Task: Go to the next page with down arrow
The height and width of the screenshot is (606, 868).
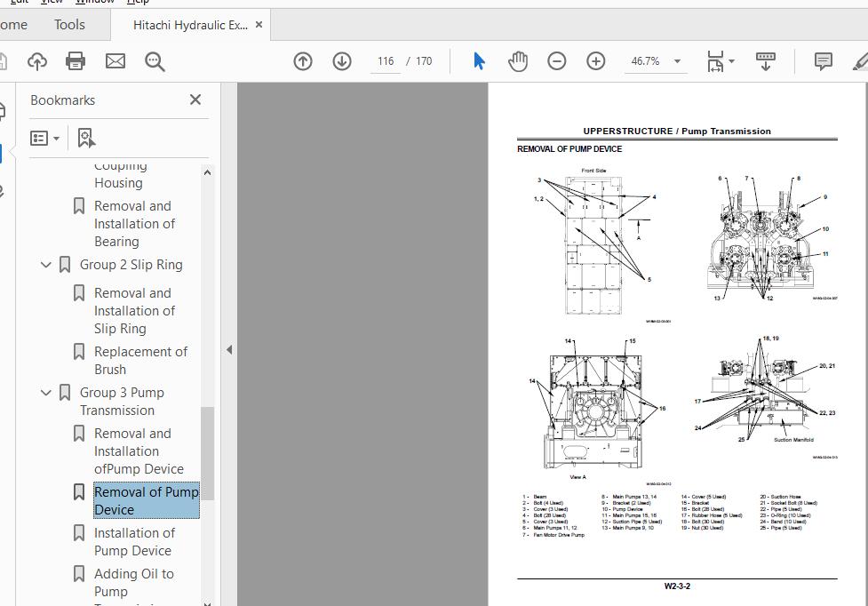Action: point(342,61)
